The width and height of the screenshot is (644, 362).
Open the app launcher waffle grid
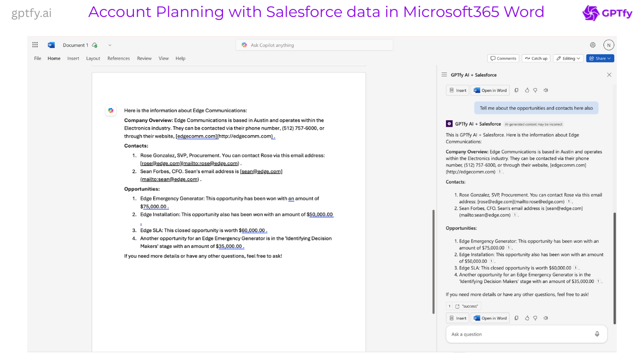[35, 45]
